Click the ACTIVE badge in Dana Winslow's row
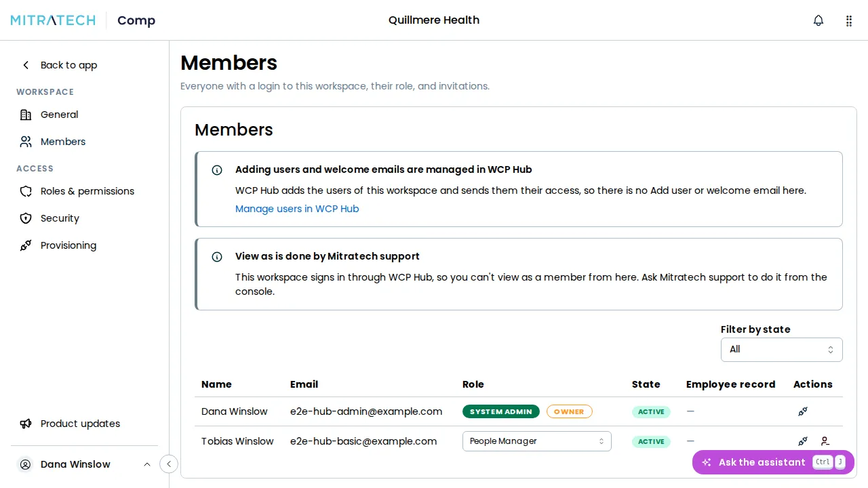This screenshot has width=868, height=488. pos(651,411)
